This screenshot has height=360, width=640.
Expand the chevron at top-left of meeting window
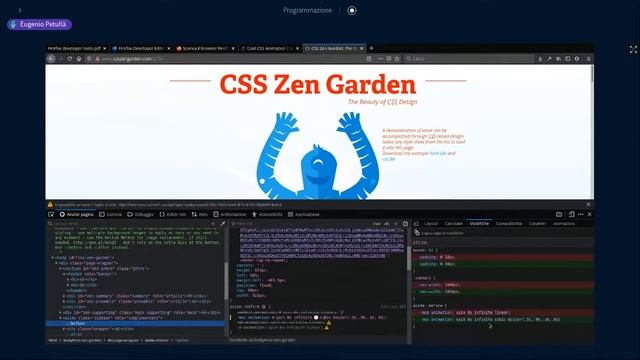tap(20, 10)
